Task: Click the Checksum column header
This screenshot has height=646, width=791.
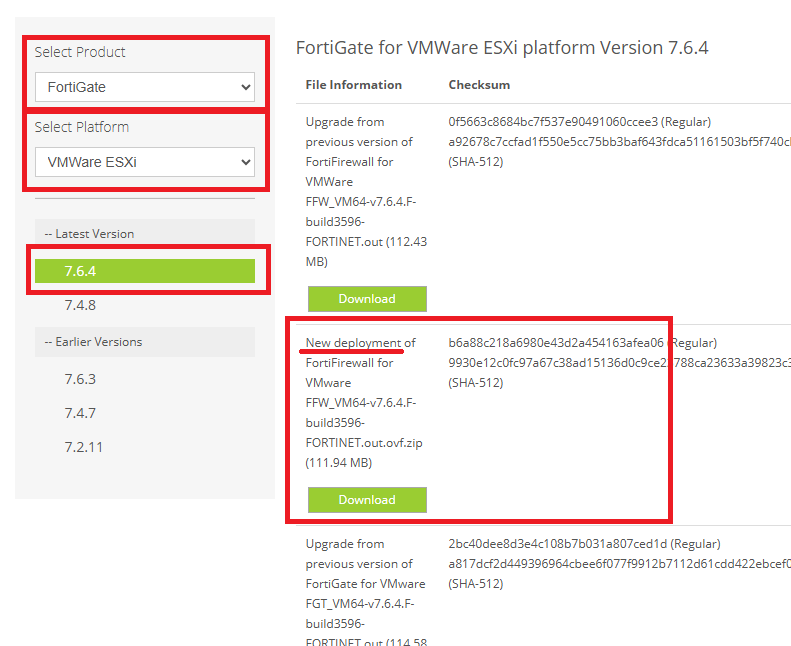Action: pyautogui.click(x=479, y=85)
